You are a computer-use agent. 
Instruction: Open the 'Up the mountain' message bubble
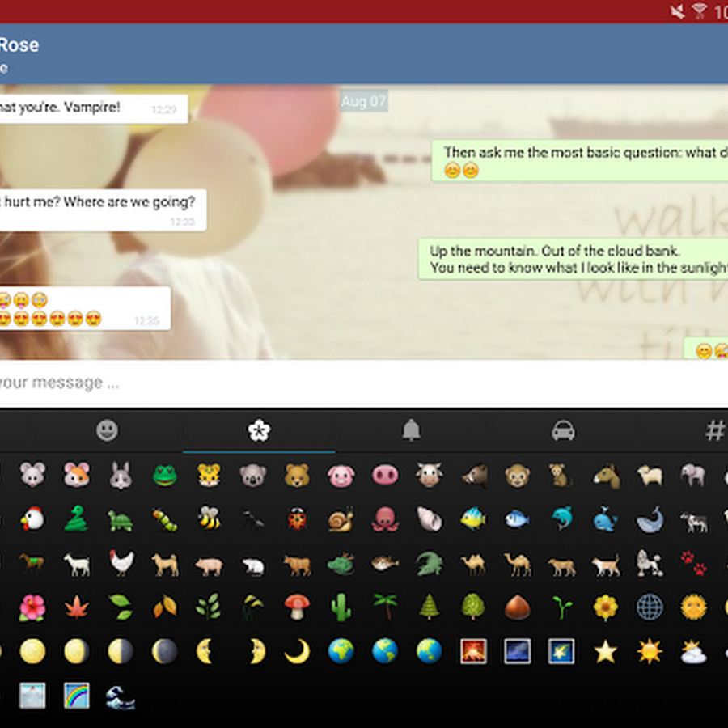tap(573, 259)
